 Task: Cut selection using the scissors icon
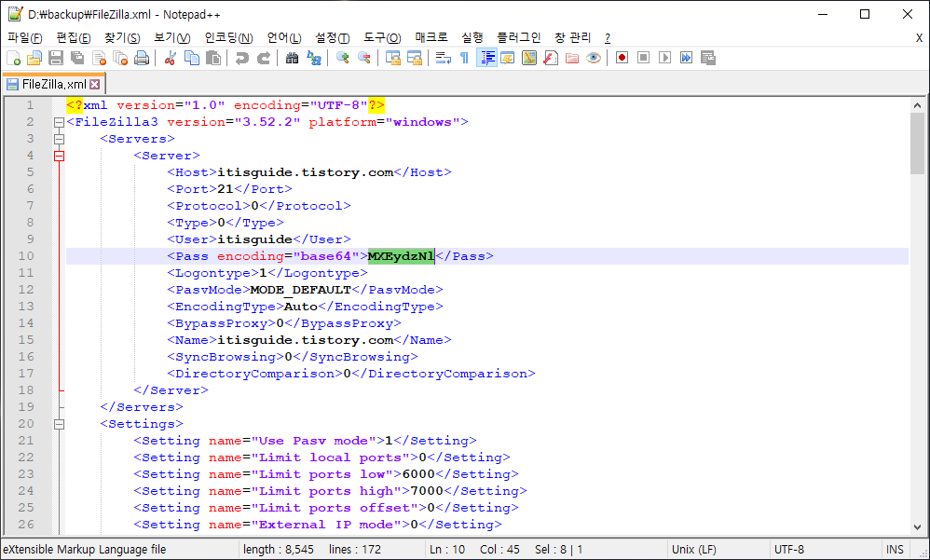pos(171,58)
